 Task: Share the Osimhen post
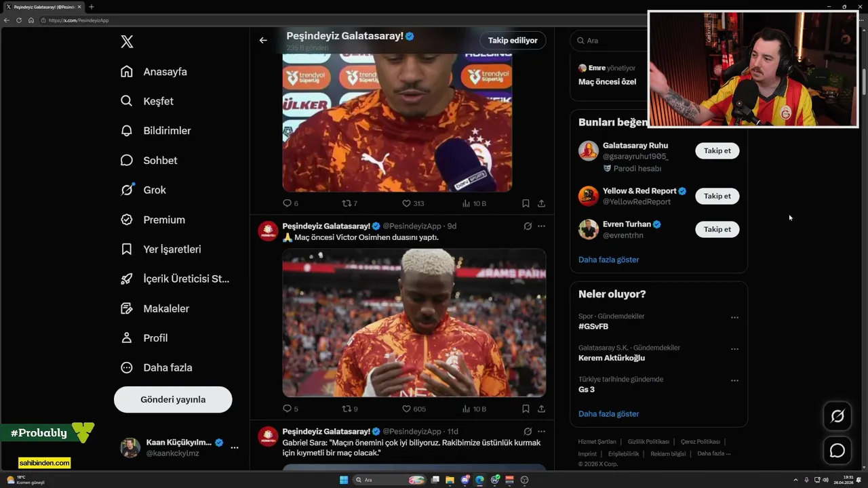click(x=541, y=409)
